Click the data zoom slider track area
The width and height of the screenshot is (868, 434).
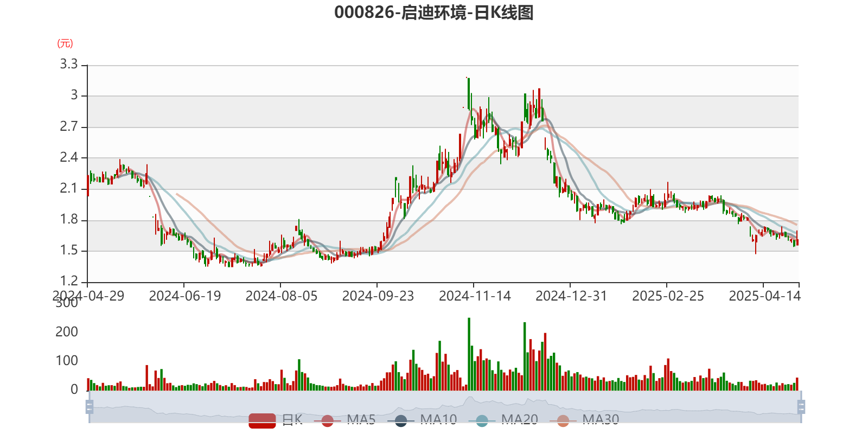pos(445,407)
